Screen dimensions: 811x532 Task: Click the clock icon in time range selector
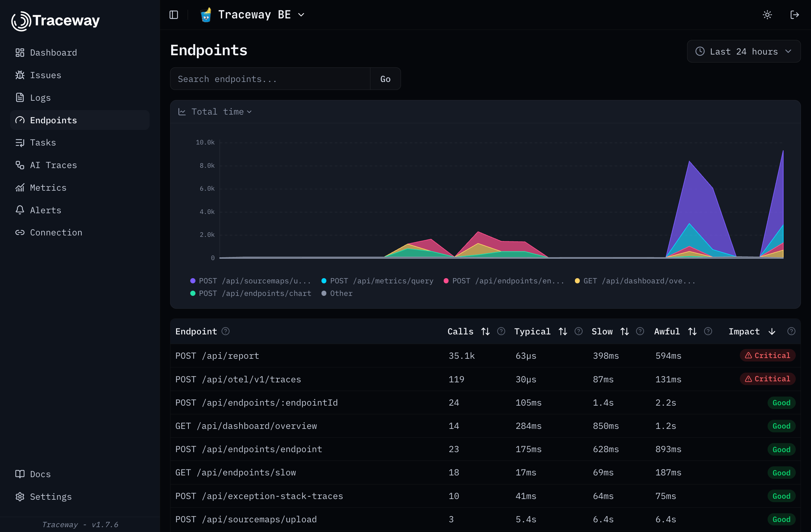700,51
